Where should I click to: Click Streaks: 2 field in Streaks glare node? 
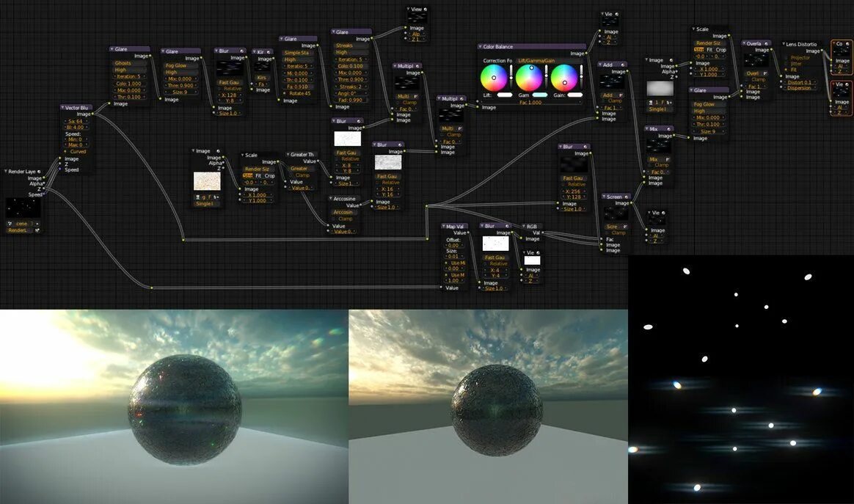[x=350, y=87]
